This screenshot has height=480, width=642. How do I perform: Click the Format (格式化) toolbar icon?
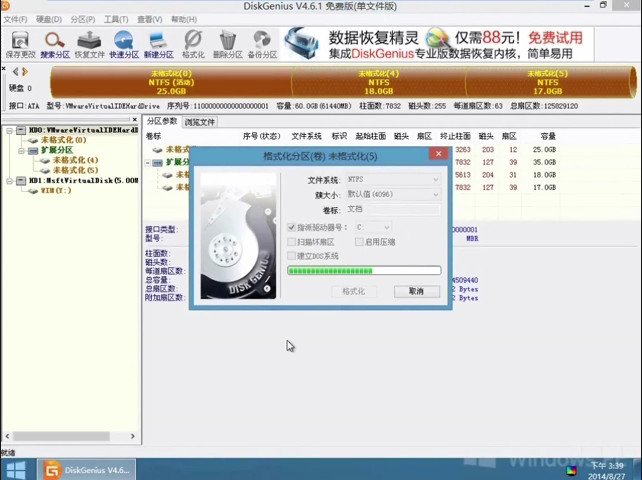click(193, 44)
